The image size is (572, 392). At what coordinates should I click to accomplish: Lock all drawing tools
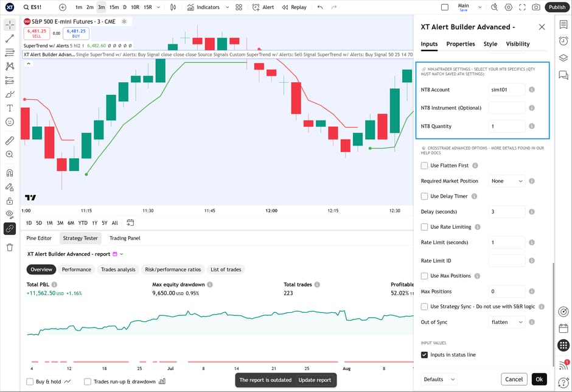(10, 201)
